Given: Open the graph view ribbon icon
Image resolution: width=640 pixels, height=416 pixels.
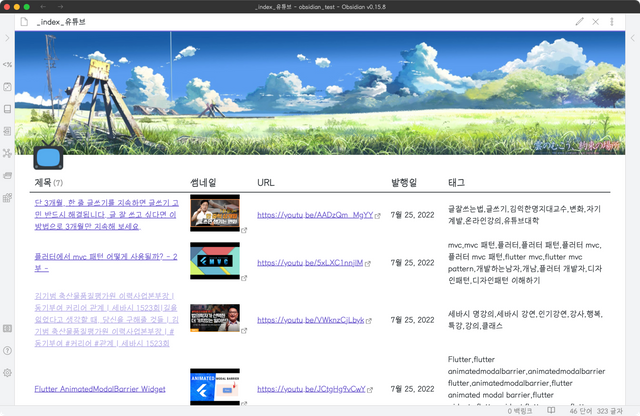Looking at the screenshot, I should (7, 153).
